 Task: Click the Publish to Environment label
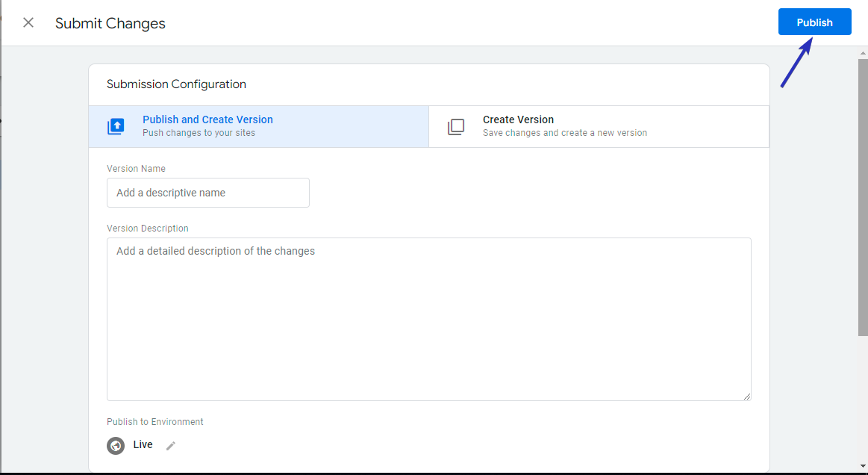(155, 422)
